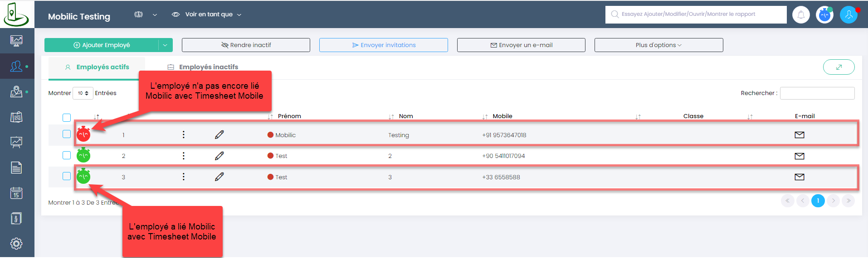The width and height of the screenshot is (868, 258).
Task: Open the notifications bell icon
Action: click(801, 15)
